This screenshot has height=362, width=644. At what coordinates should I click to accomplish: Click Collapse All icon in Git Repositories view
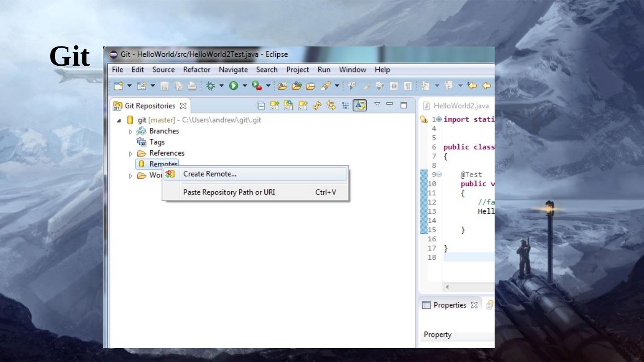point(261,106)
